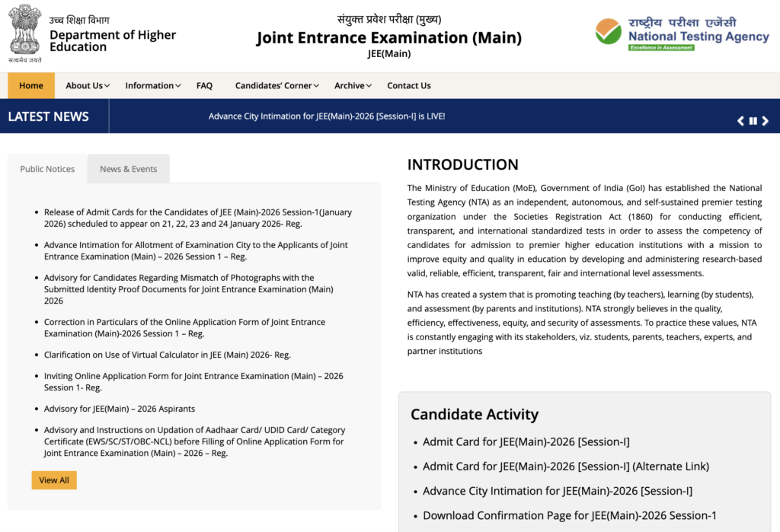This screenshot has width=780, height=532.
Task: Open the Advisory for JEE(Main)-2026 Aspirants notice
Action: 119,408
